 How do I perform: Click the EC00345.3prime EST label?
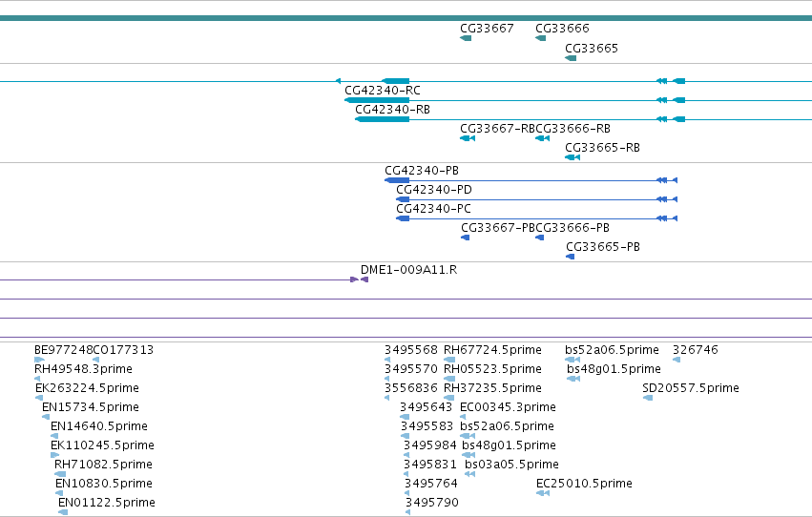click(508, 407)
